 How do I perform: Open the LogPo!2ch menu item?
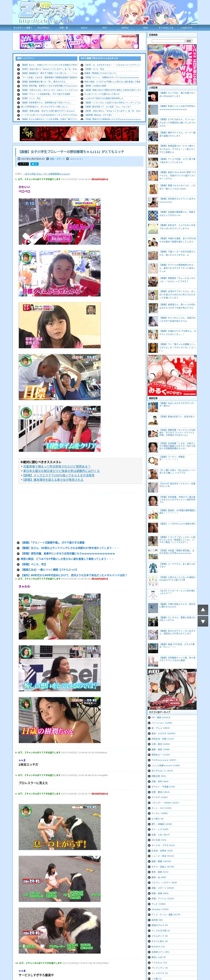click(187, 28)
